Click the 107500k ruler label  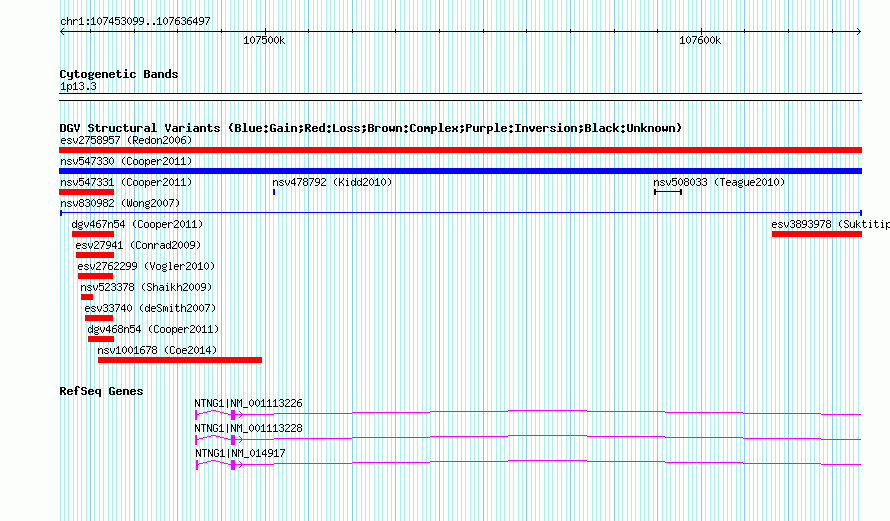(264, 40)
